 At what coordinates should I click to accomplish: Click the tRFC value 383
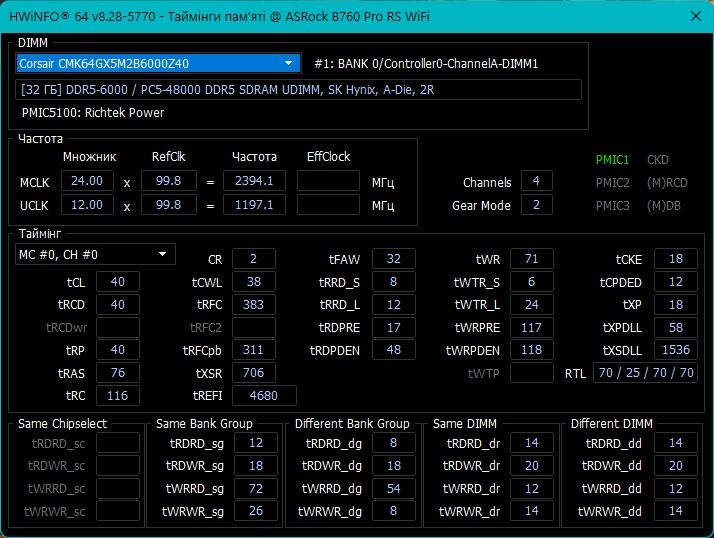click(254, 304)
